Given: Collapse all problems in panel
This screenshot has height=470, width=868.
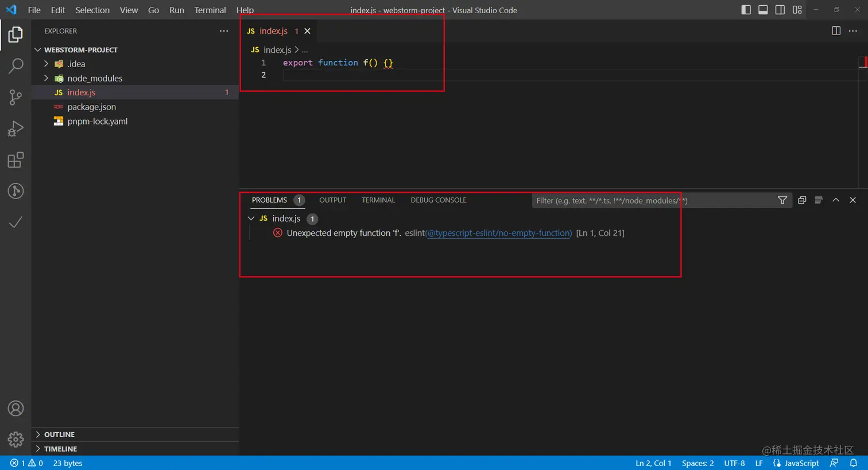Looking at the screenshot, I should (802, 200).
